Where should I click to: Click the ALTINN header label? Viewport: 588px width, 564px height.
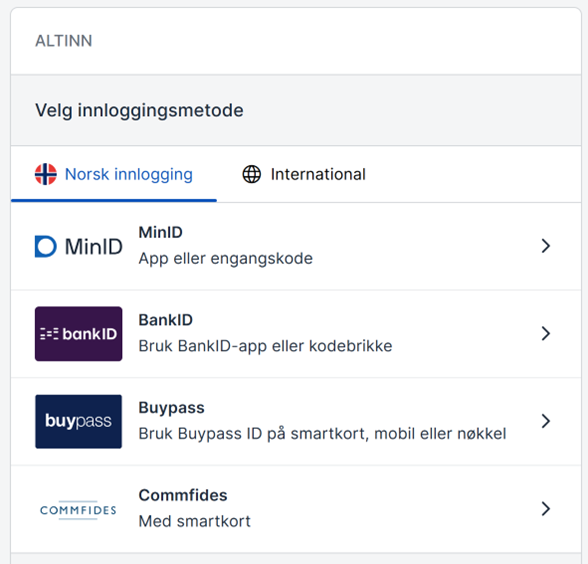[x=64, y=41]
